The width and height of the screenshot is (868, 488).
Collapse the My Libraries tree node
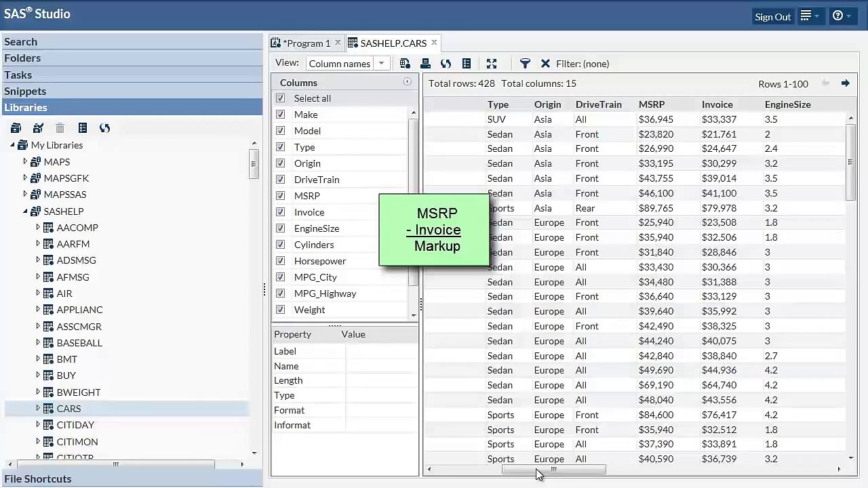12,145
